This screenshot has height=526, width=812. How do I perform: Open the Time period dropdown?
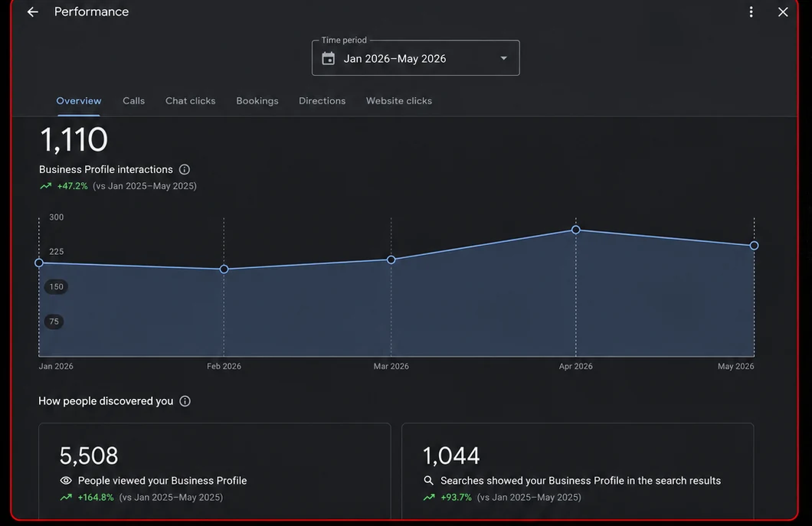415,58
